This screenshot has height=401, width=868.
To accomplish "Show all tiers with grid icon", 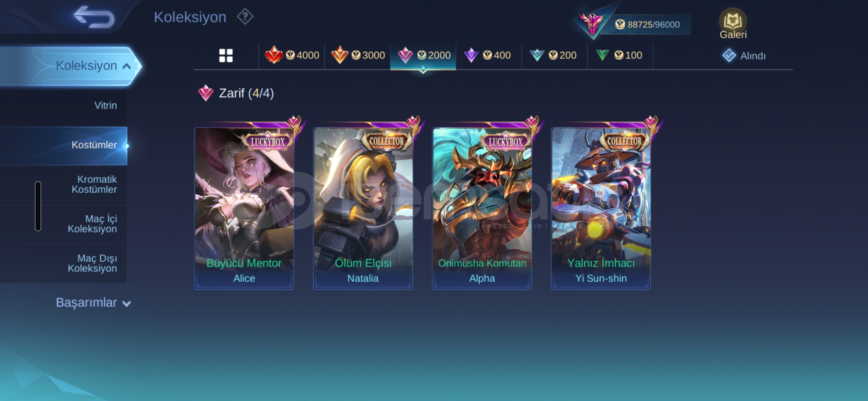I will tap(226, 56).
